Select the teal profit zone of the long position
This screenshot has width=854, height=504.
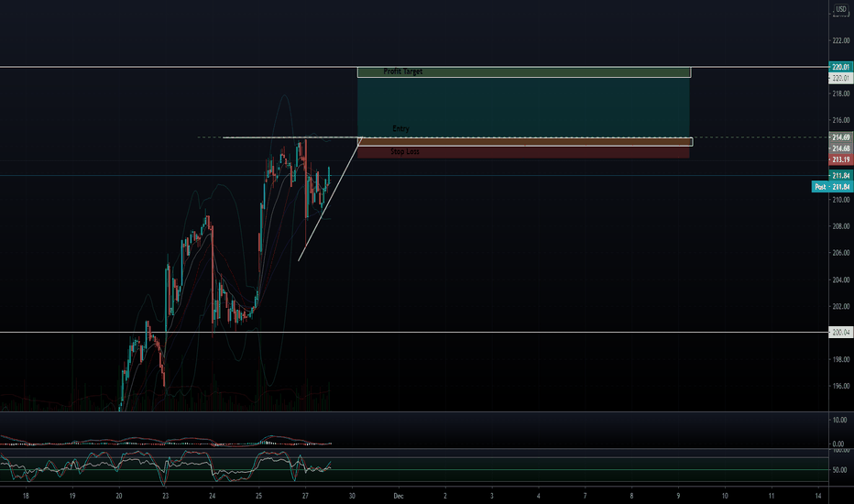[523, 107]
